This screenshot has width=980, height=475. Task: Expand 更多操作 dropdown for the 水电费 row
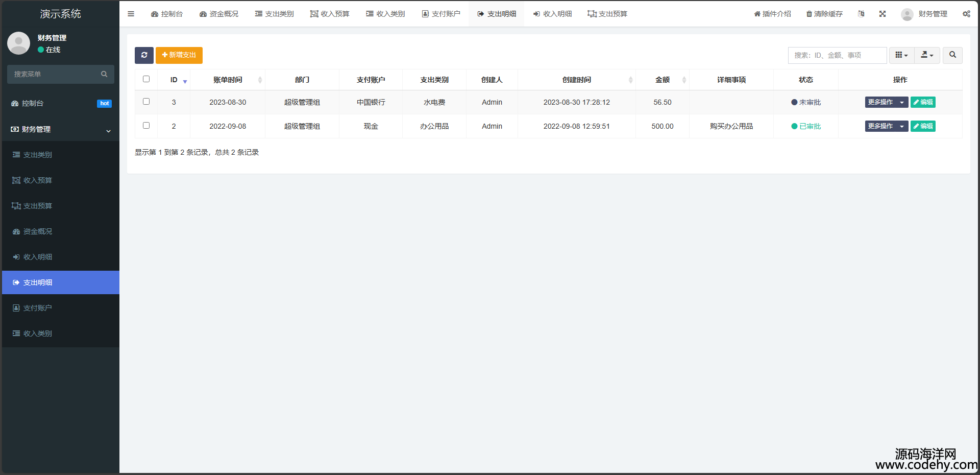(x=886, y=102)
